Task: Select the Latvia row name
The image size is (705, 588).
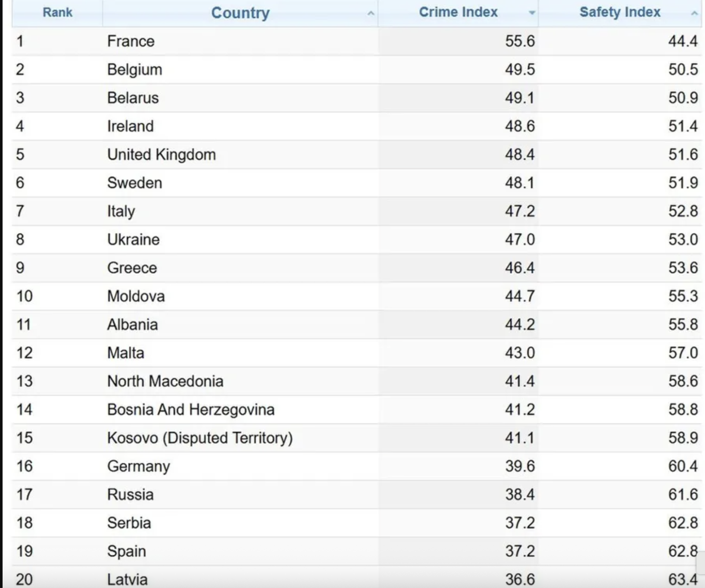Action: [x=127, y=579]
